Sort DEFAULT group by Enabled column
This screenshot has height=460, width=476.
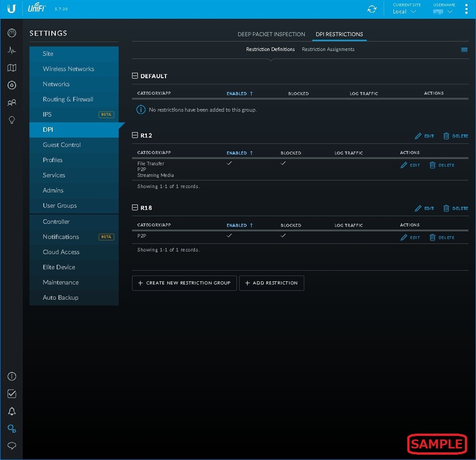(x=239, y=93)
